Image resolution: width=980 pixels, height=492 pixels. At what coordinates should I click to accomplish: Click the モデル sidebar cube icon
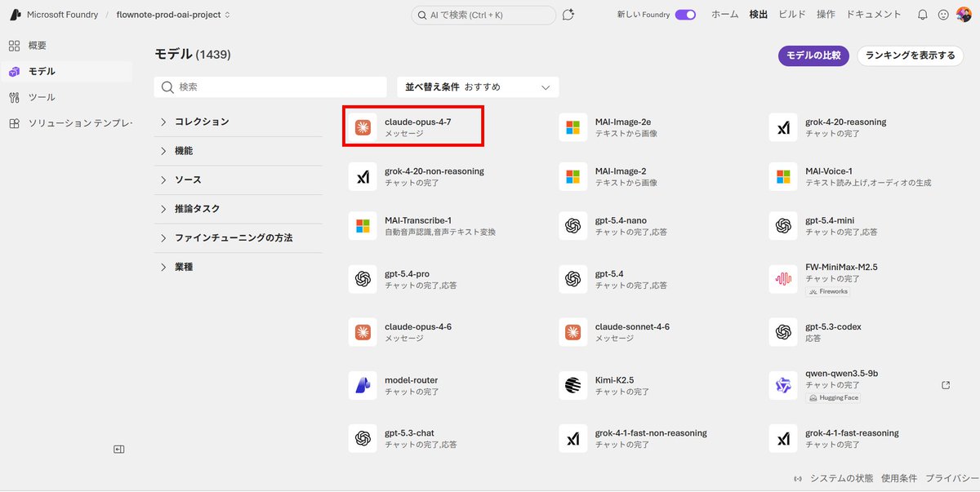coord(14,72)
